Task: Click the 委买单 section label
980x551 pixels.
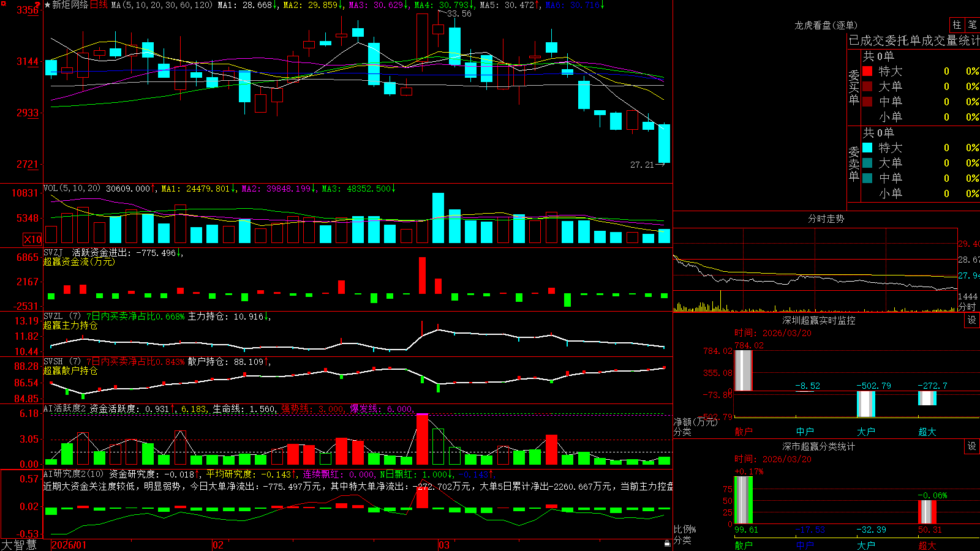Action: (854, 87)
